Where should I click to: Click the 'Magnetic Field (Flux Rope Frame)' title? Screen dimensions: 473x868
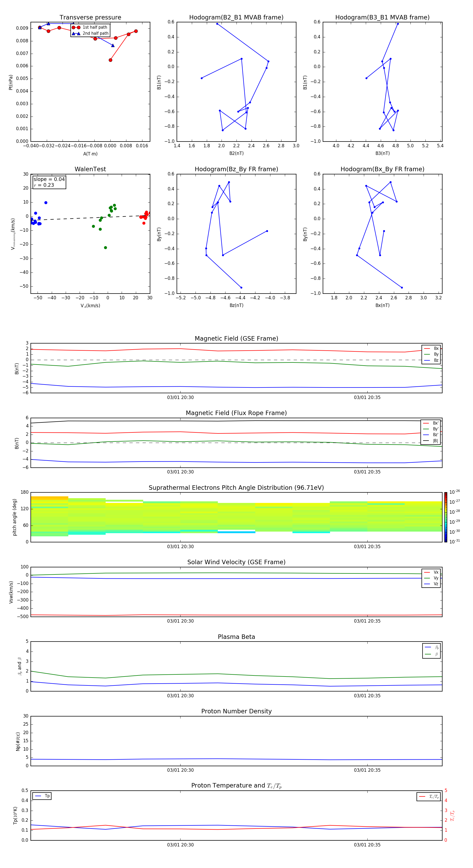click(236, 413)
